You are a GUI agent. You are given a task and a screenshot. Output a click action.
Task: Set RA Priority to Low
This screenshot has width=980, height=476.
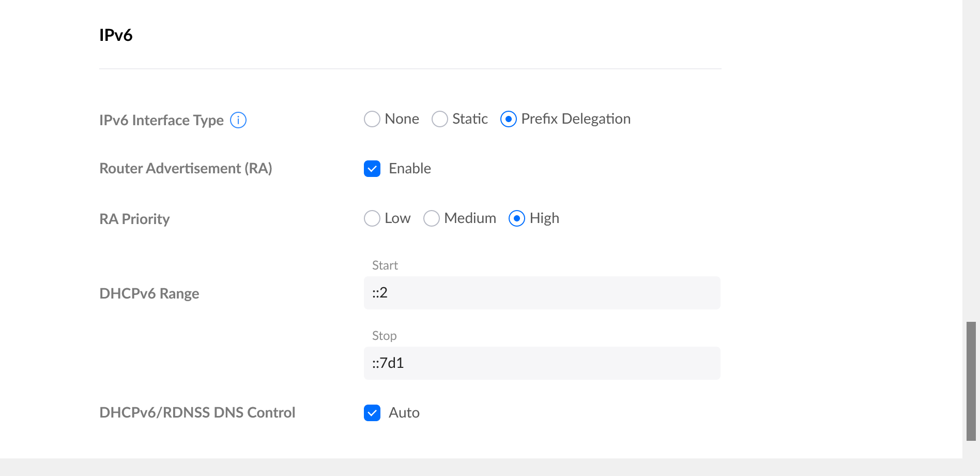[372, 218]
